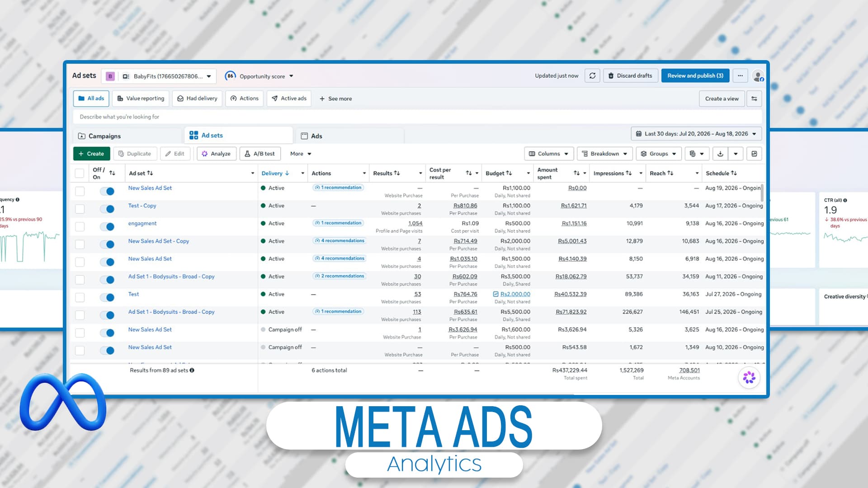The image size is (868, 488).
Task: Switch to the Ads tab
Action: pyautogui.click(x=350, y=136)
